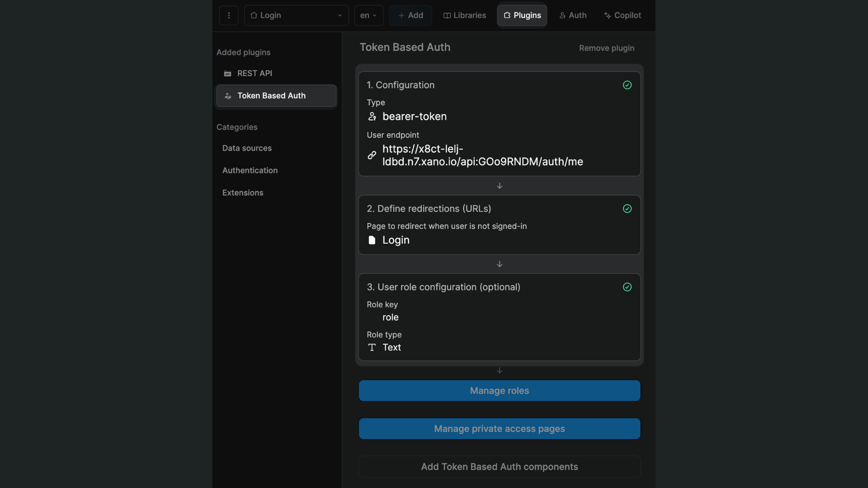This screenshot has height=488, width=868.
Task: Click the Manage roles button
Action: (499, 390)
